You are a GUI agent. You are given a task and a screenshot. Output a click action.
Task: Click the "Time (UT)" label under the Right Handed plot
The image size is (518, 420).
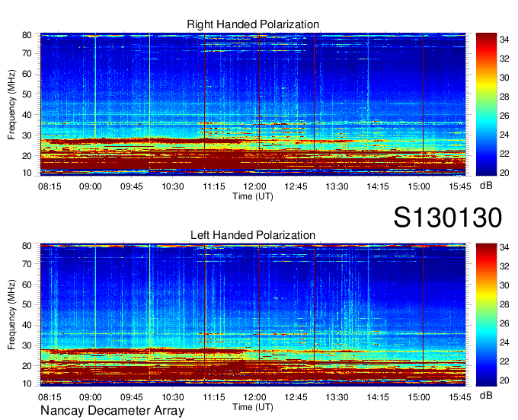coord(253,196)
